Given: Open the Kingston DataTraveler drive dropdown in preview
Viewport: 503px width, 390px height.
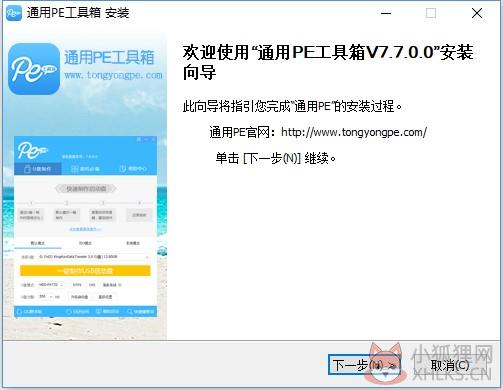Looking at the screenshot, I should pyautogui.click(x=92, y=257).
